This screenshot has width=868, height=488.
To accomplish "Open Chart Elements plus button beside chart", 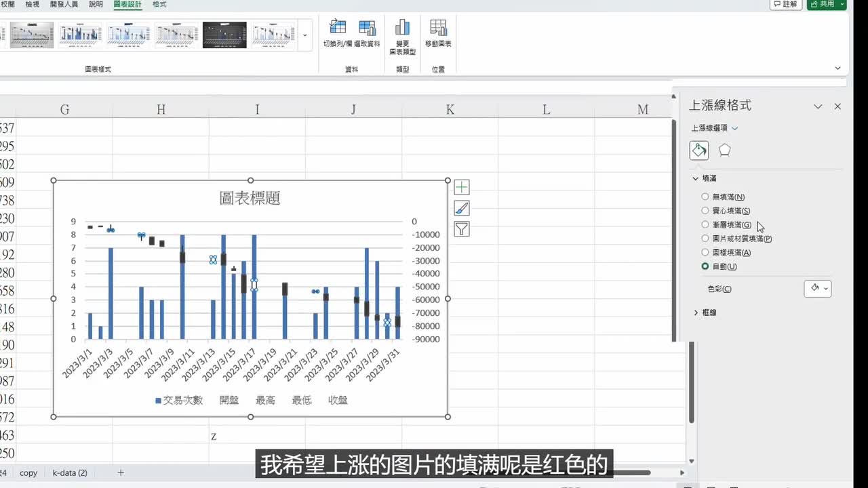I will (x=461, y=187).
